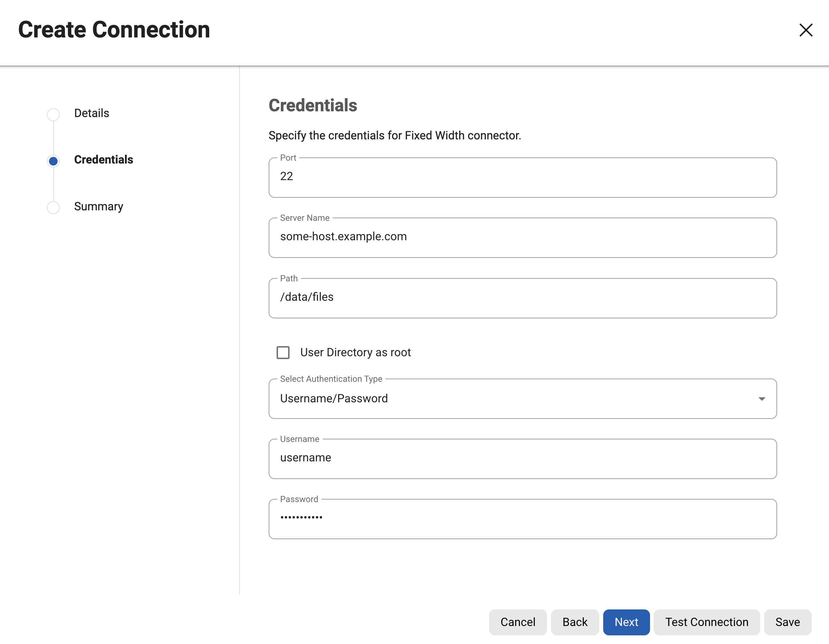The height and width of the screenshot is (644, 829).
Task: Expand the authentication type dropdown arrow
Action: click(761, 399)
